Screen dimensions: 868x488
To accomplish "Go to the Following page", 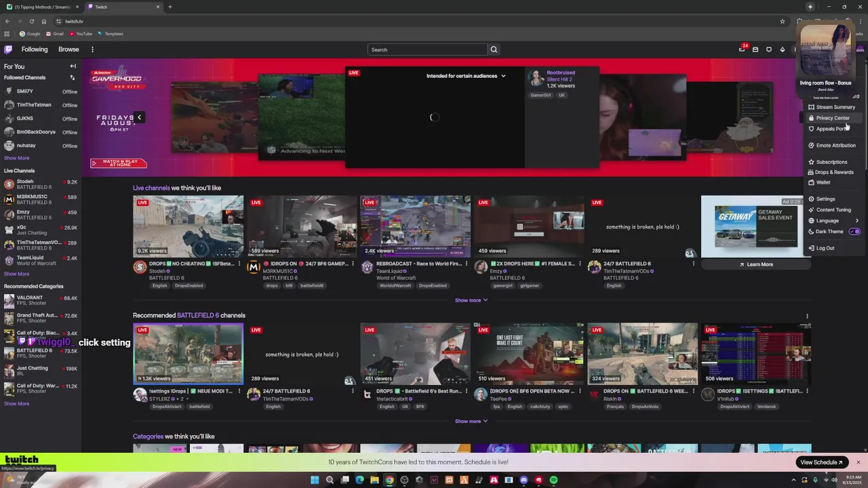I will (35, 49).
